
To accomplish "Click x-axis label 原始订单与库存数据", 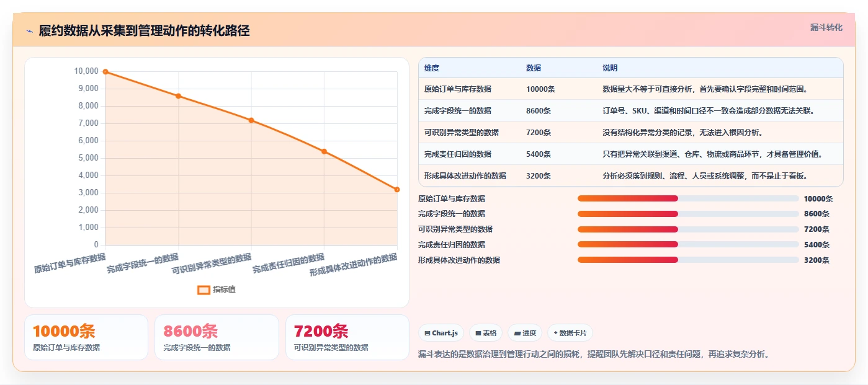I will coord(69,263).
